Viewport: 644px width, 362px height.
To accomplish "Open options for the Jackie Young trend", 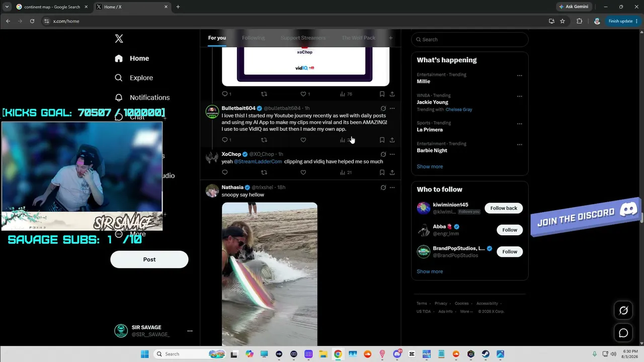I will 520,96.
